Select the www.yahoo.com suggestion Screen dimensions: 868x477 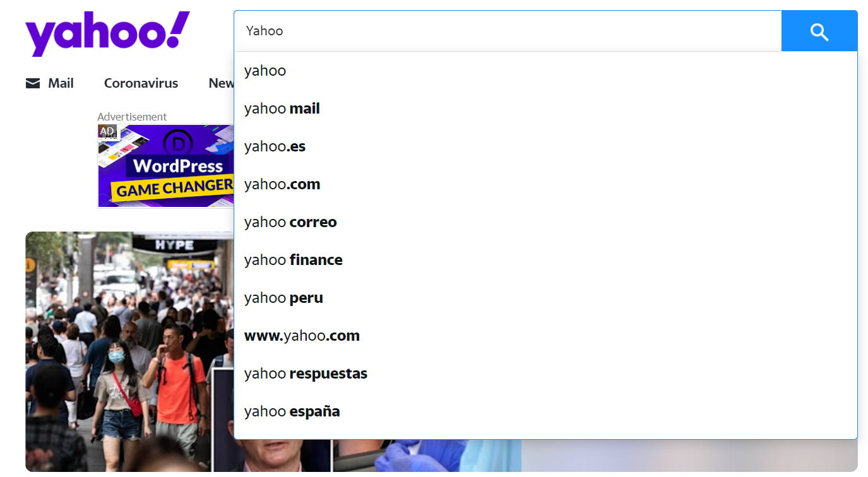(302, 335)
